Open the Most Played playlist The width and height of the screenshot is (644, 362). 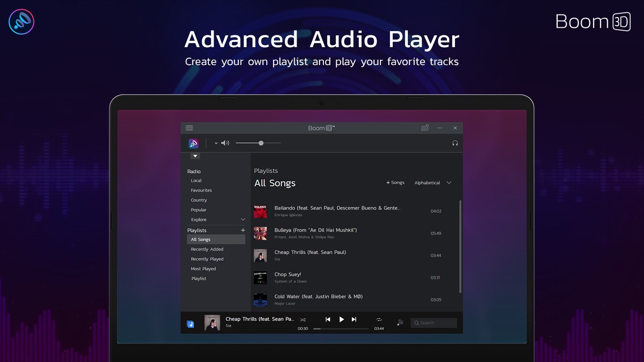[203, 269]
